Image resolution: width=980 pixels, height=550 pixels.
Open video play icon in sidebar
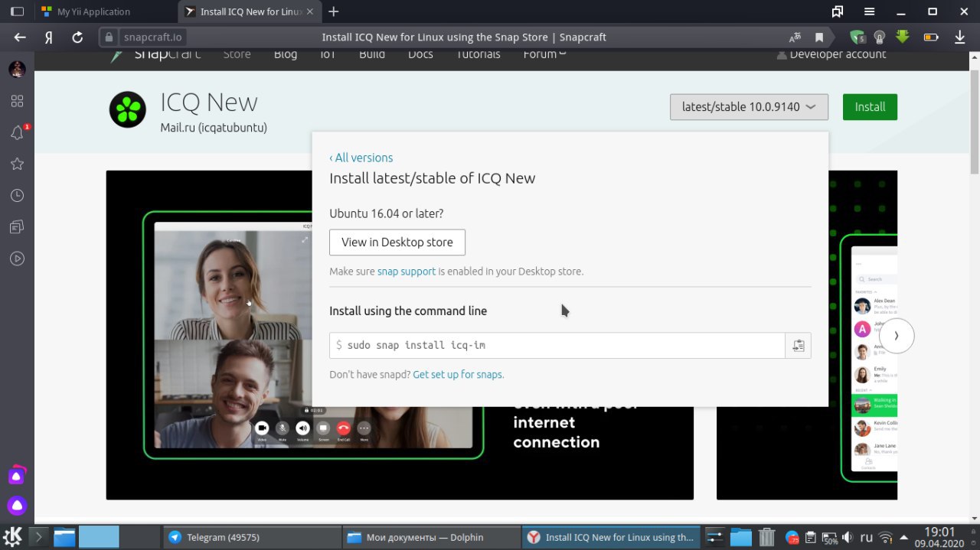tap(17, 259)
